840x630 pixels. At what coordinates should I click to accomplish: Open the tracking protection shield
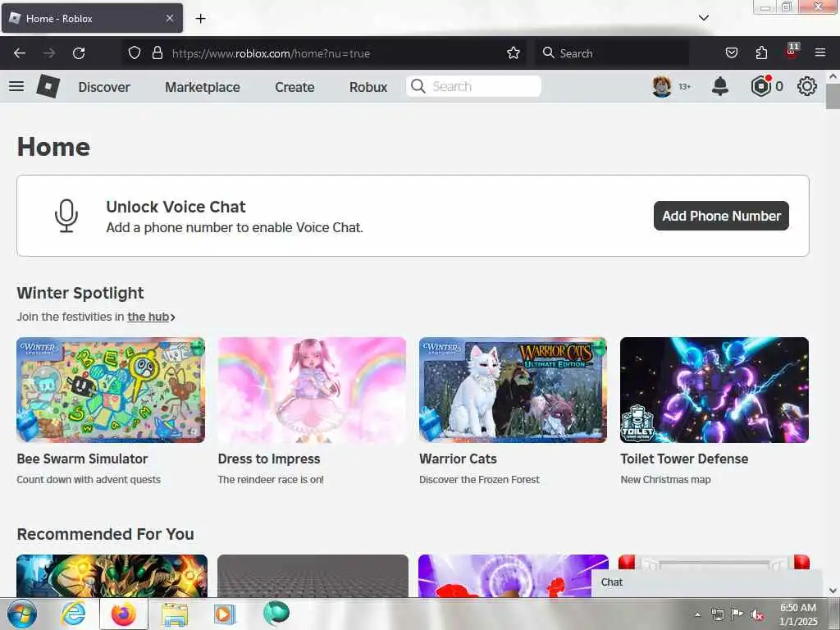135,53
